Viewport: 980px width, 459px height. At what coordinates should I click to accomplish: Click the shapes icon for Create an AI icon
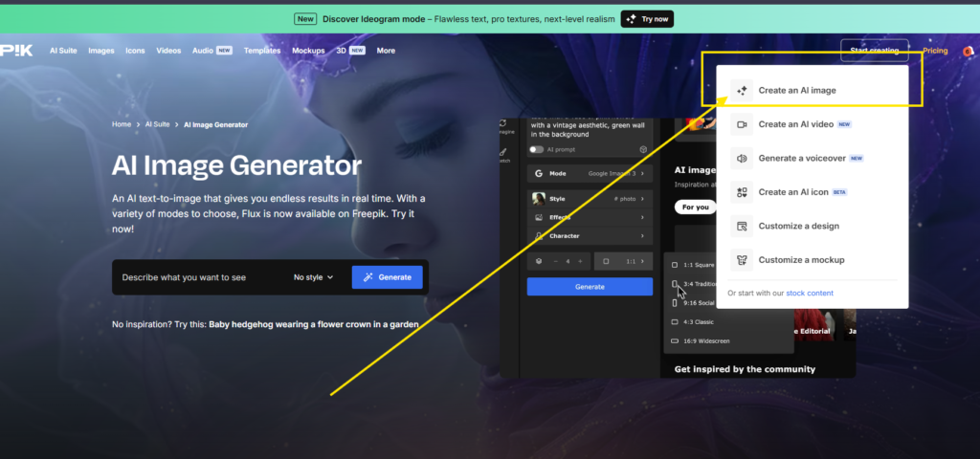click(742, 192)
